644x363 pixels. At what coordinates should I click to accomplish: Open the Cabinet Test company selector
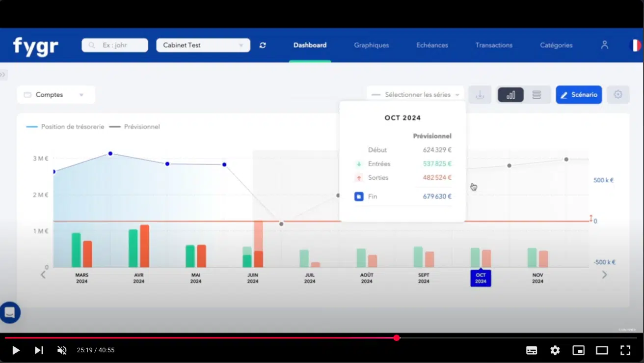(203, 45)
